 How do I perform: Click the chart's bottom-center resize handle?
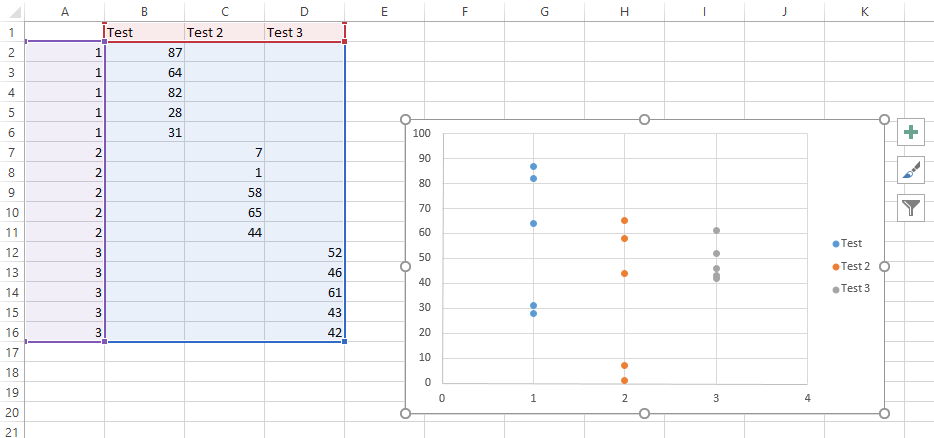click(x=644, y=414)
